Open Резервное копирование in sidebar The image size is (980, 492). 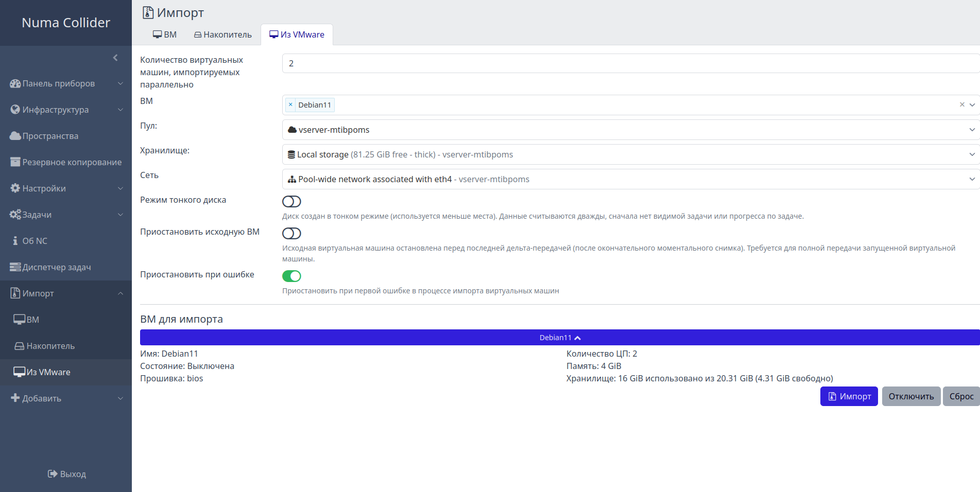[x=66, y=162]
